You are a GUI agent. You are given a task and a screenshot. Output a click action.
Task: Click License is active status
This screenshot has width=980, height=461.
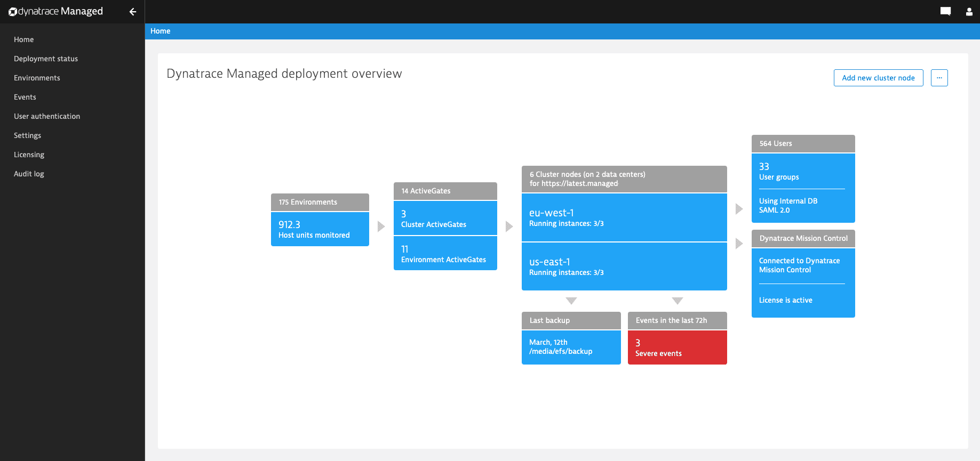click(x=785, y=300)
